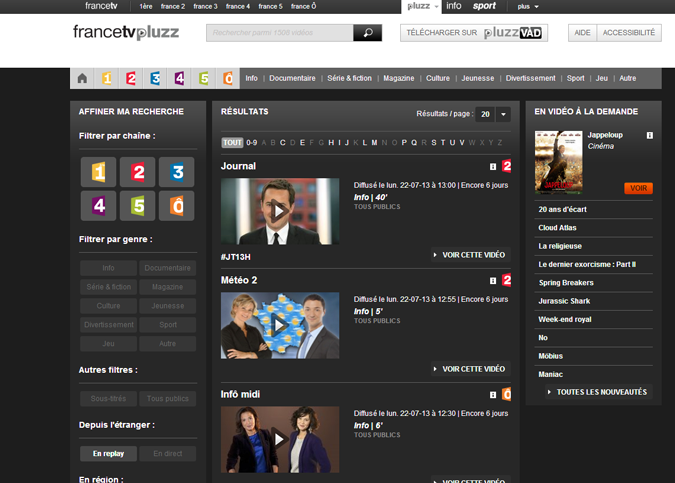Select France 4 channel icon in navigation bar

tap(179, 78)
